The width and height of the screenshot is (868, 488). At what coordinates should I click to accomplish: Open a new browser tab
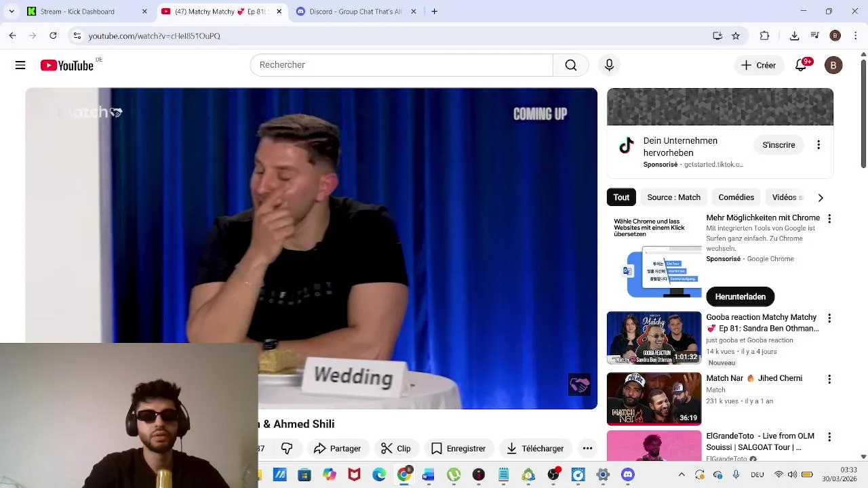tap(435, 12)
